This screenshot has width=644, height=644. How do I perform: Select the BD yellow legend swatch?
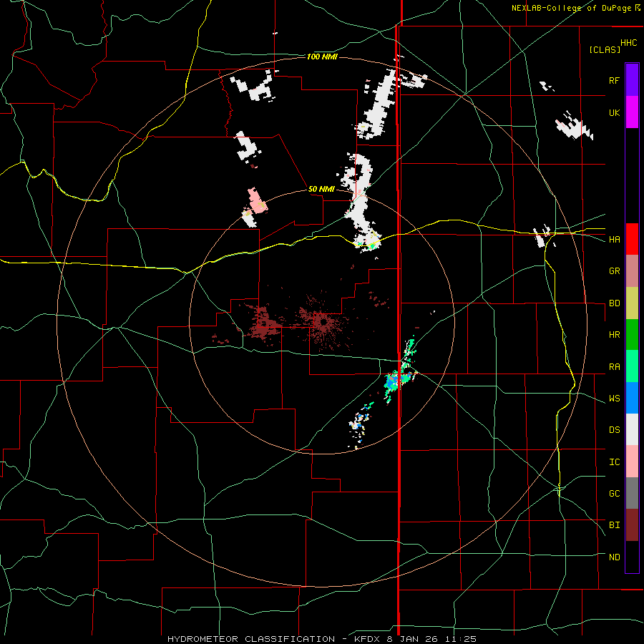click(632, 303)
